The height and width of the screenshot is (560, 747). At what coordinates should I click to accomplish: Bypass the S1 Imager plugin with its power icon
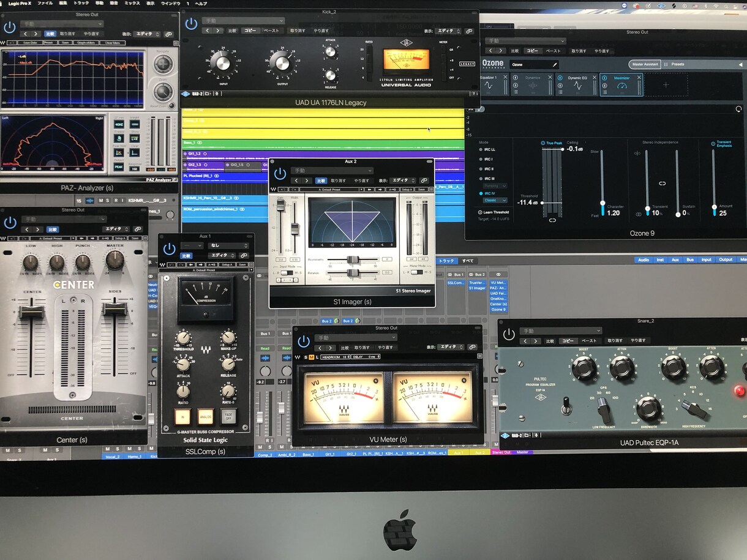tap(280, 173)
